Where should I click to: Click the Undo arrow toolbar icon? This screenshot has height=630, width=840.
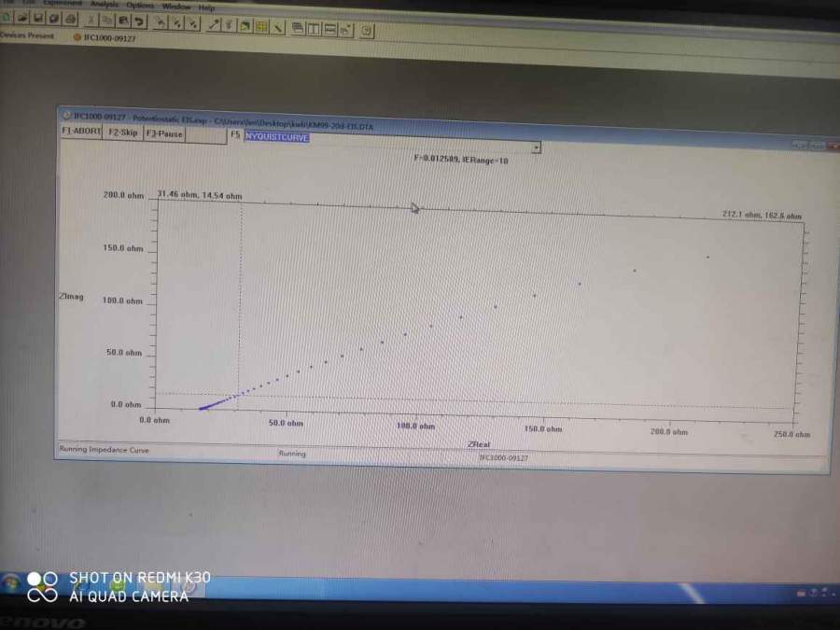pos(139,21)
